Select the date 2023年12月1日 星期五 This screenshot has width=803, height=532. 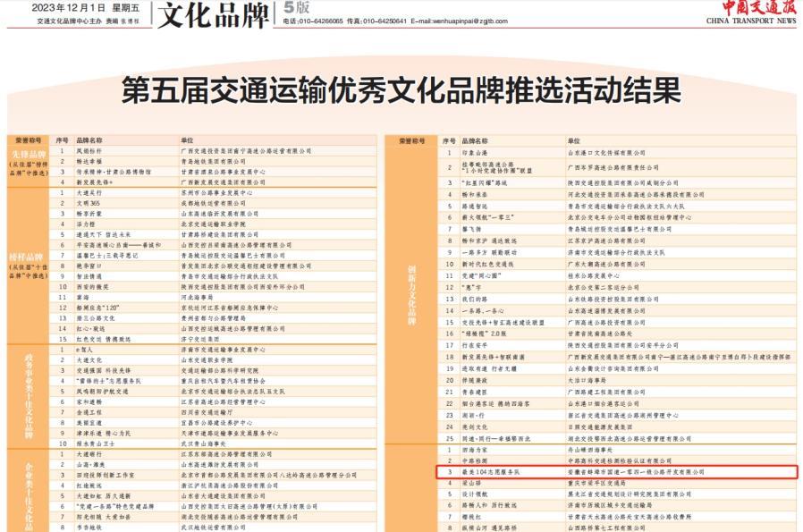[86, 8]
